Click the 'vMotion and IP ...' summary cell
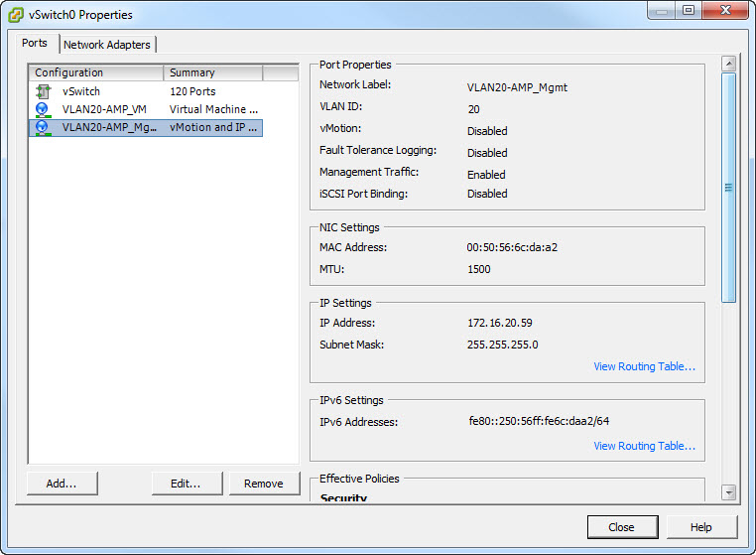 (x=213, y=127)
